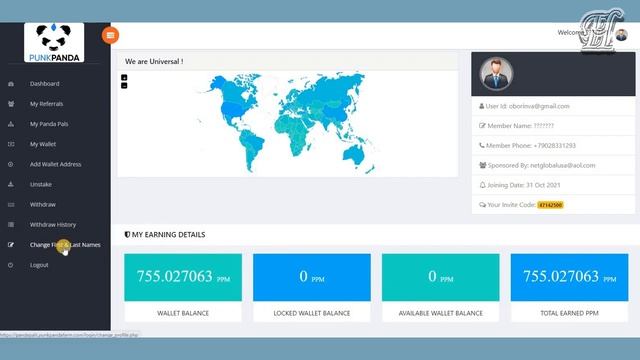Click the Locked Wallet Balance card
The height and width of the screenshot is (360, 640).
coord(312,288)
